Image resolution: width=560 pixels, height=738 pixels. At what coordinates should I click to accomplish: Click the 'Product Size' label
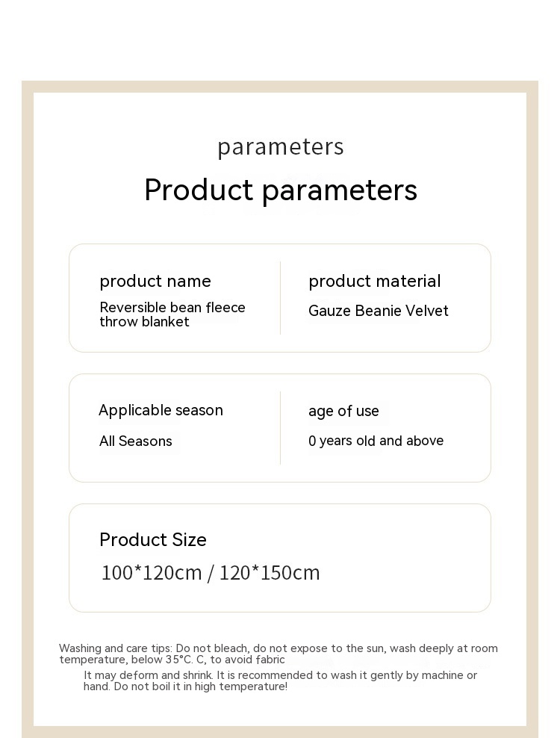point(152,540)
